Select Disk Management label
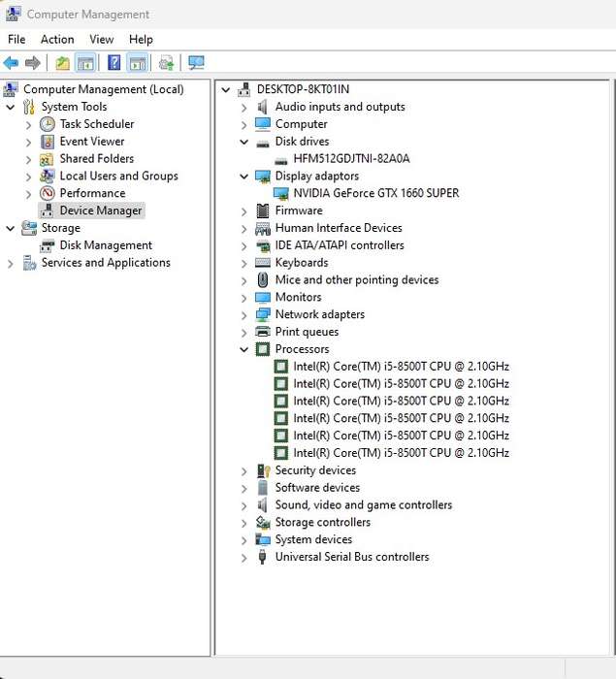The image size is (616, 679). (x=106, y=245)
